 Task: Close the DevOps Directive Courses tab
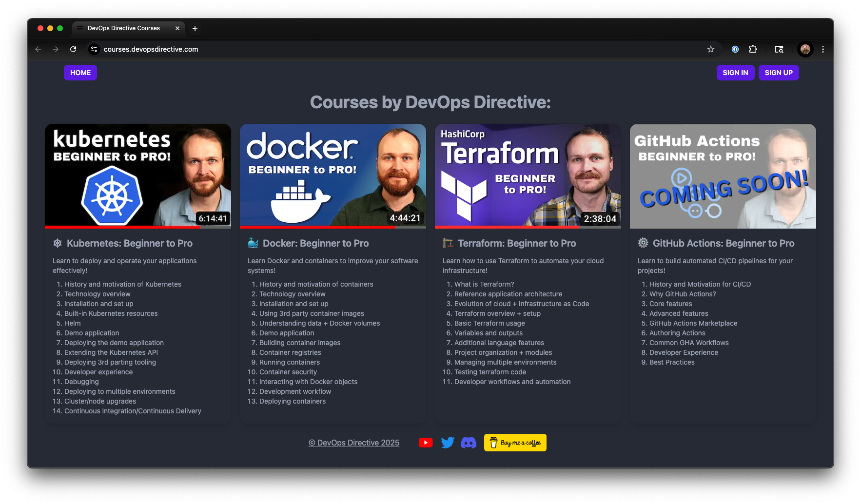point(177,28)
